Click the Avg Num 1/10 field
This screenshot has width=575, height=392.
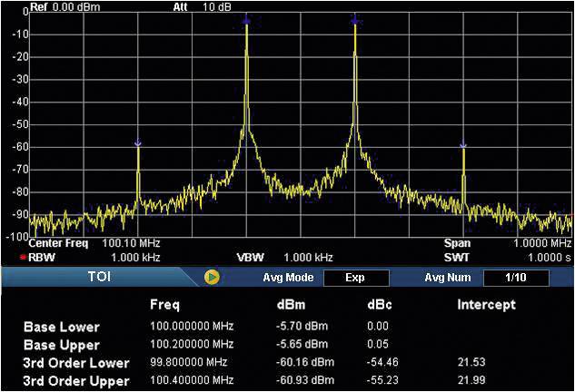tap(515, 278)
